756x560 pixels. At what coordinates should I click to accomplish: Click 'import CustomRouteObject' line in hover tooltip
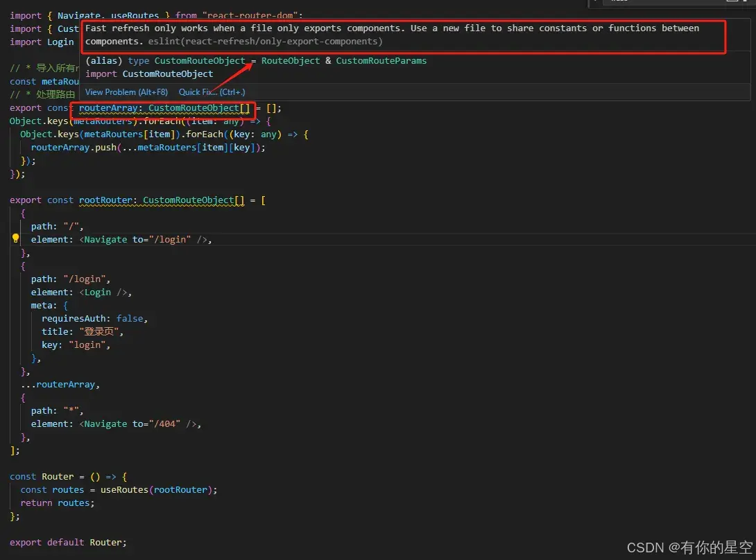pyautogui.click(x=149, y=73)
